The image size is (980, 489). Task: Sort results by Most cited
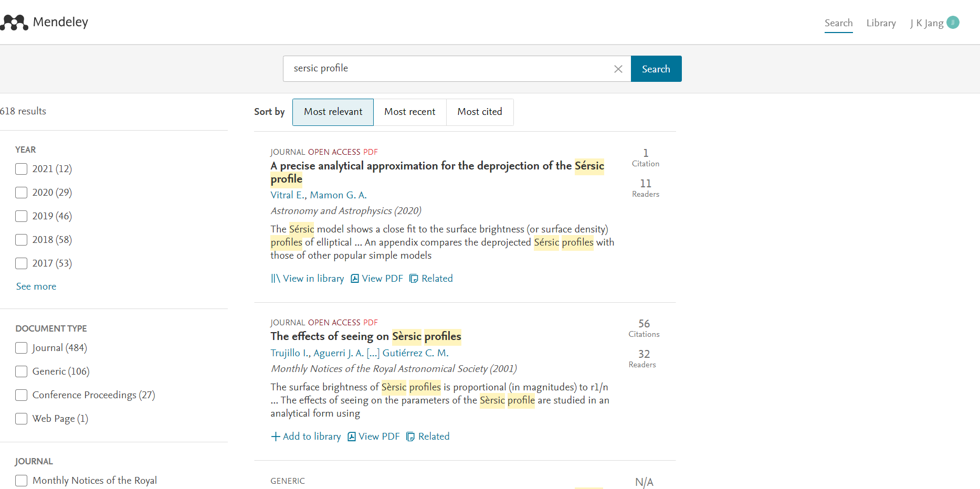coord(479,112)
